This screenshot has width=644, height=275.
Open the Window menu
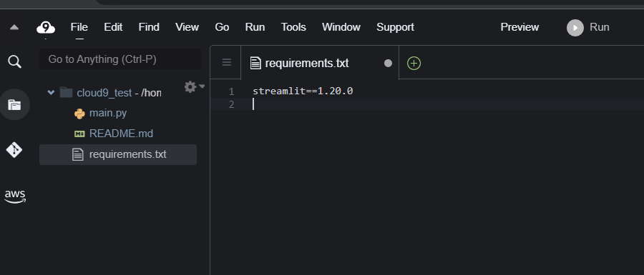coord(341,27)
